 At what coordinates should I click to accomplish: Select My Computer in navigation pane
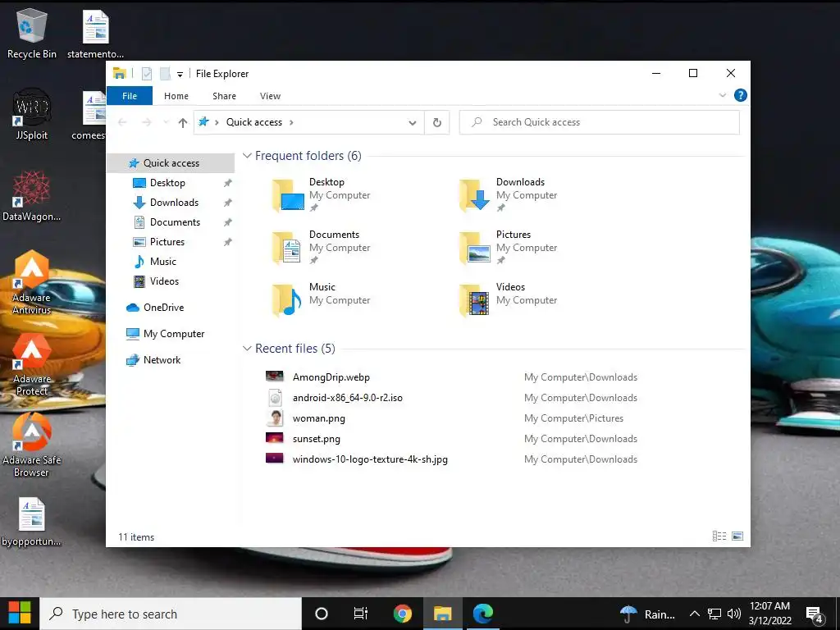click(x=174, y=334)
